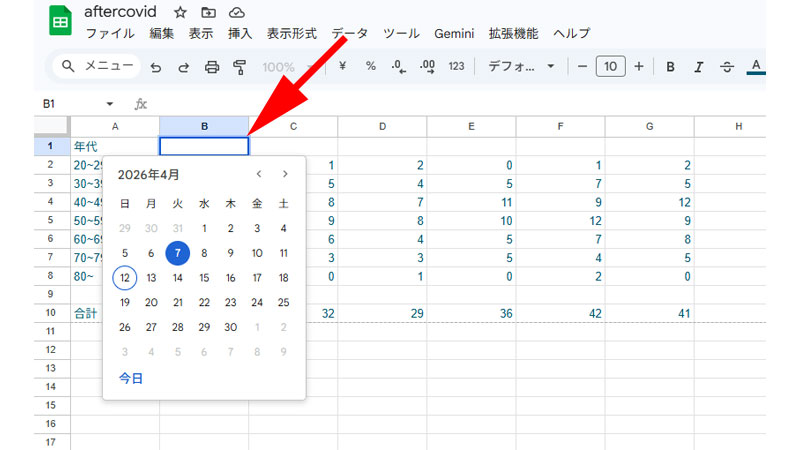Click the undo arrow icon
Screen dimensions: 800x450
[155, 67]
